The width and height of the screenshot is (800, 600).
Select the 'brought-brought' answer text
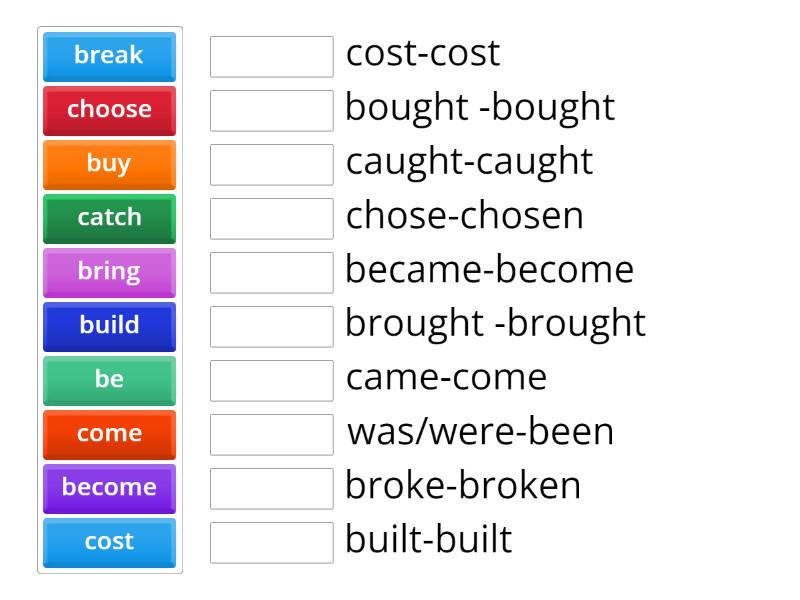pyautogui.click(x=495, y=323)
